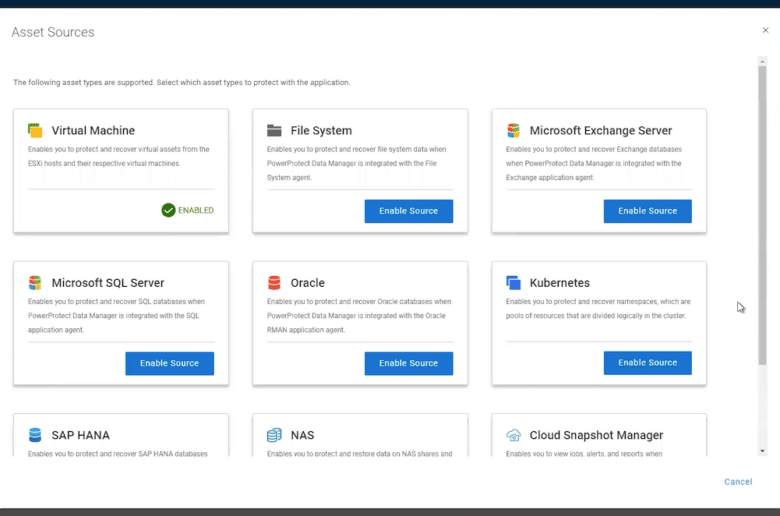Click the ENABLED status text

(196, 210)
